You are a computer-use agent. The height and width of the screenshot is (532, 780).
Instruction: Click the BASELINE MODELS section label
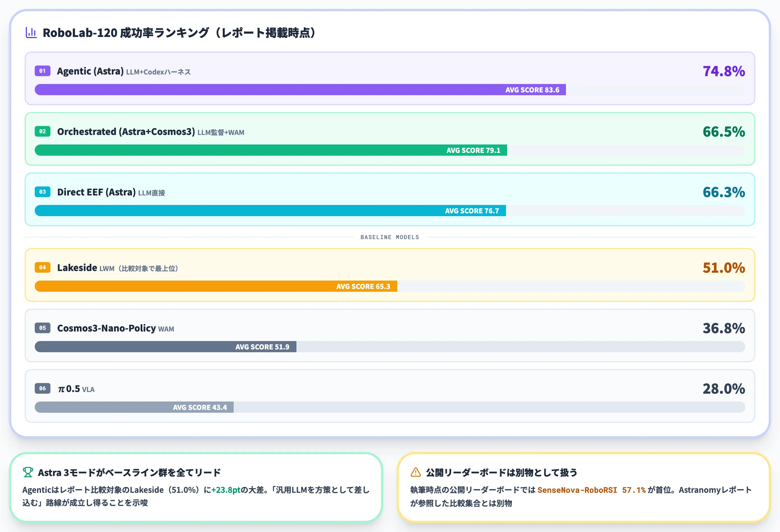point(390,237)
